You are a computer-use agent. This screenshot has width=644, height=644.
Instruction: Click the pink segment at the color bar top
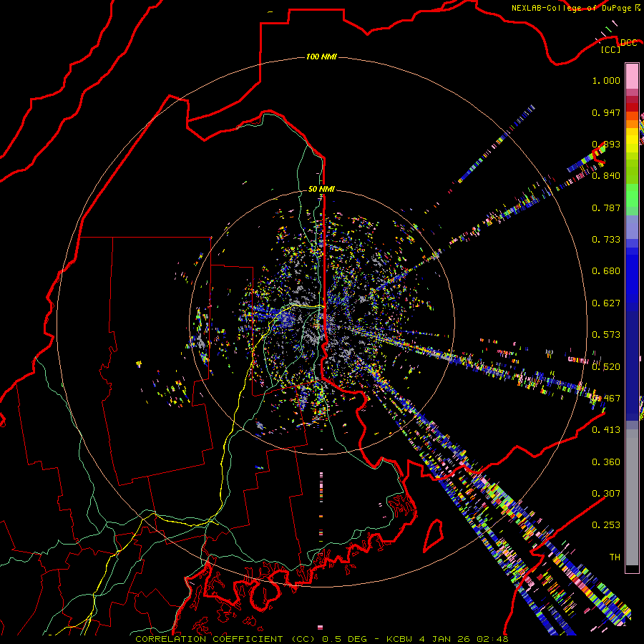click(632, 76)
